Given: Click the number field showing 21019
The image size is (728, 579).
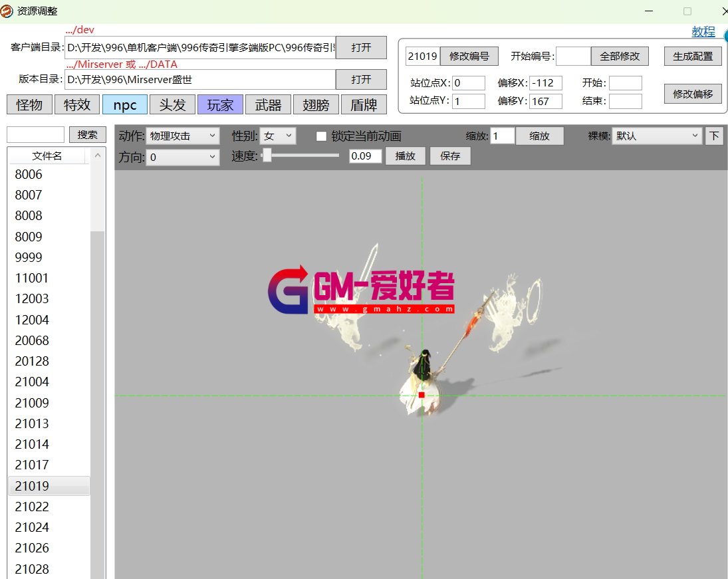Looking at the screenshot, I should point(422,57).
